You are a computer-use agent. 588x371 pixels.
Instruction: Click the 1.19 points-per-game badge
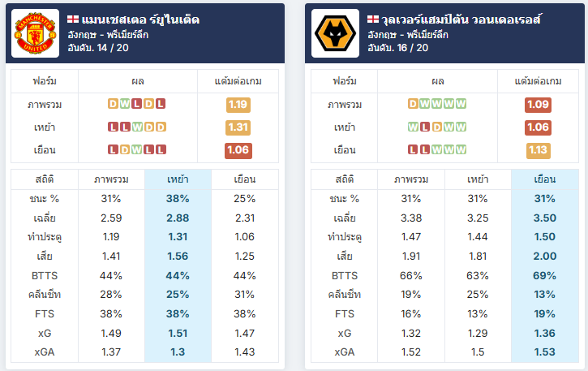tap(238, 105)
